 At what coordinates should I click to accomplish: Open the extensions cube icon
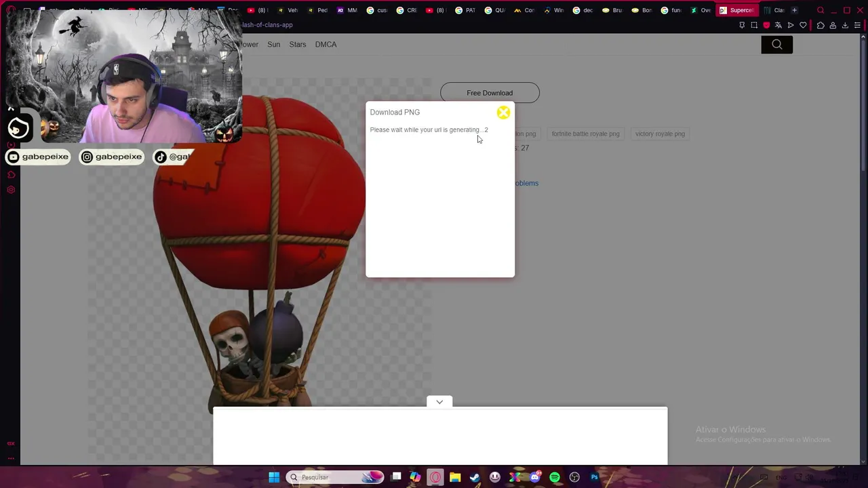(821, 25)
